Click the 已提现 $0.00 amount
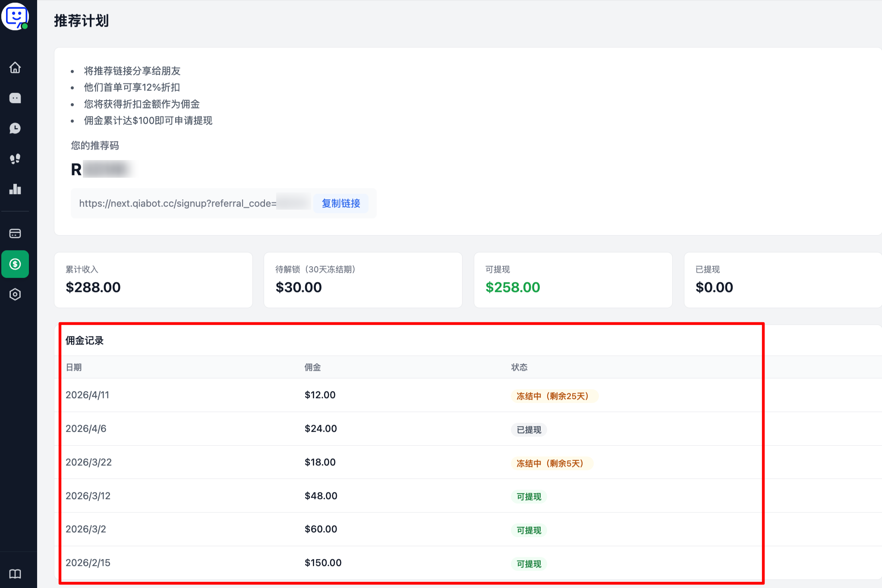This screenshot has width=882, height=588. [714, 287]
